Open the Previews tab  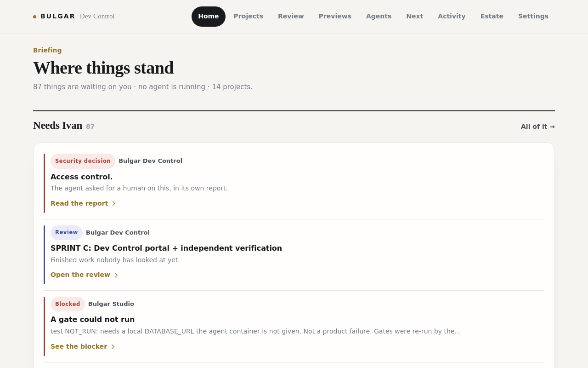click(x=335, y=17)
